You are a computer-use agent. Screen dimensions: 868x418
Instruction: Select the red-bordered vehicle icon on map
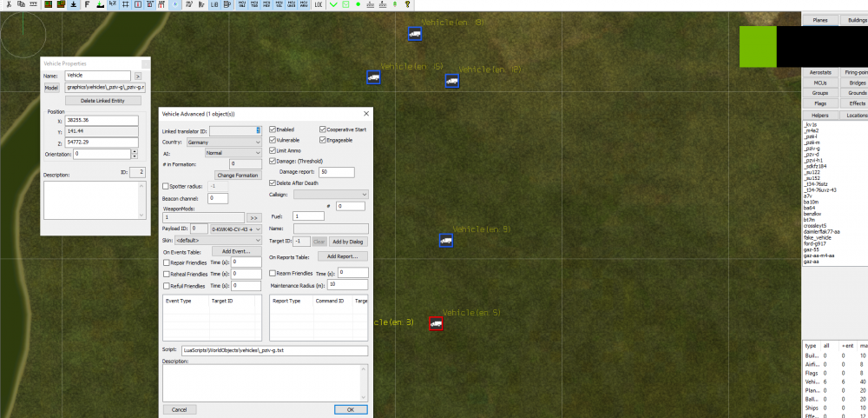point(436,323)
